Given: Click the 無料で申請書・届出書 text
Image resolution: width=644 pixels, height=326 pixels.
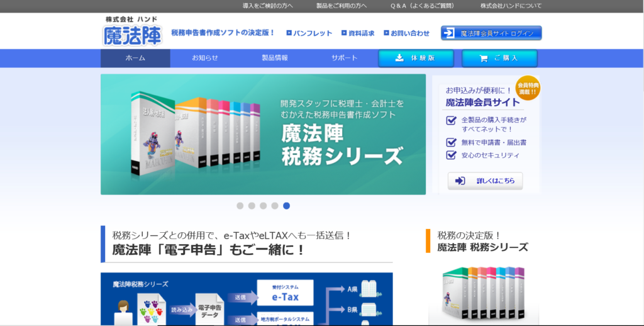Looking at the screenshot, I should [x=494, y=143].
